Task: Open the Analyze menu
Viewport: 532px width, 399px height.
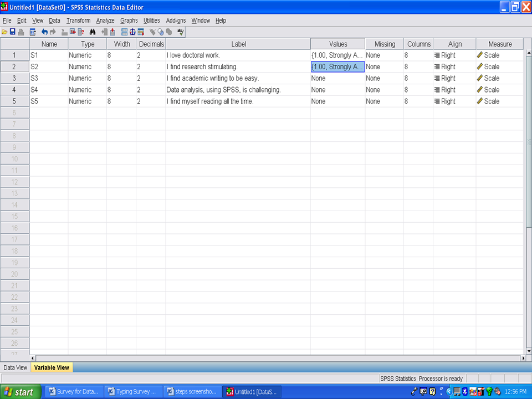Action: (x=105, y=21)
